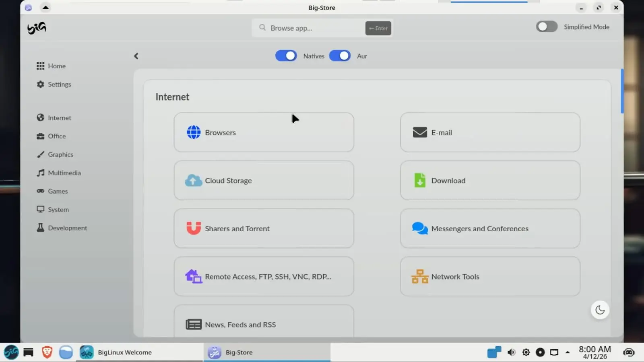Click the Enter search button
Image resolution: width=644 pixels, height=362 pixels.
click(x=378, y=28)
